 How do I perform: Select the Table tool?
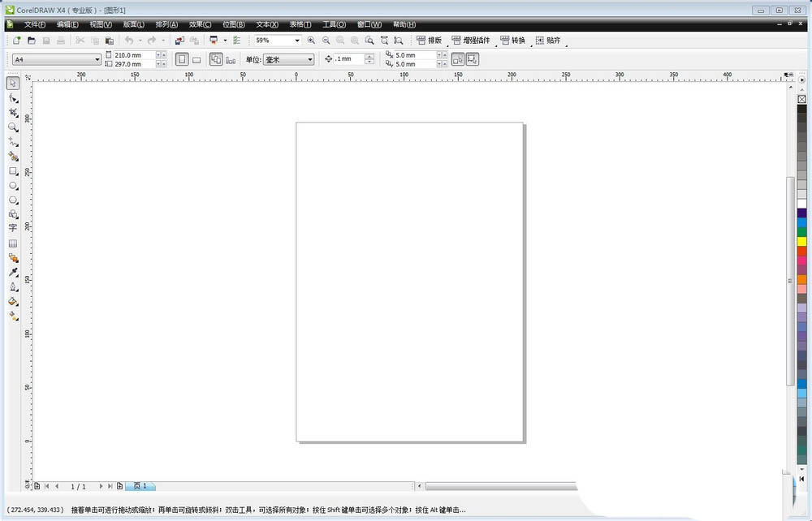(x=13, y=243)
